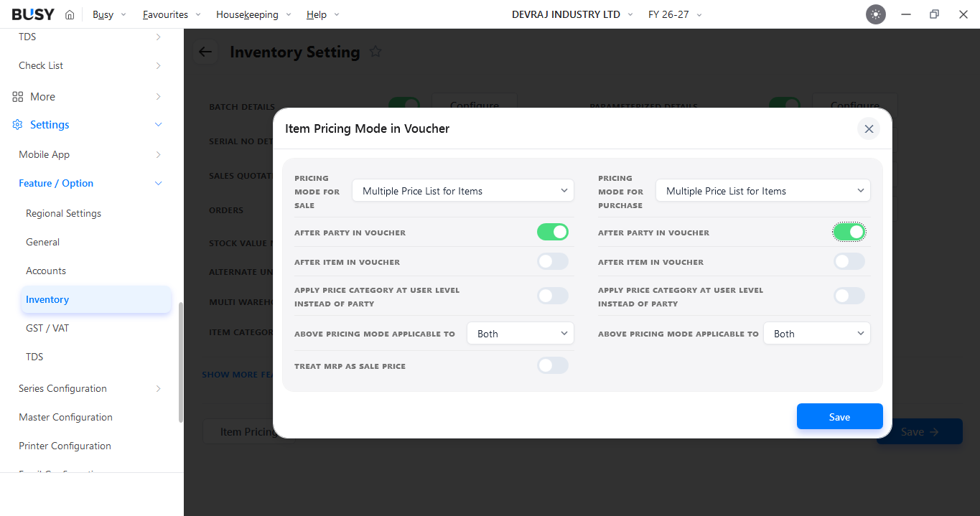Open the Busy menu
Screen dimensions: 980x516
[109, 14]
